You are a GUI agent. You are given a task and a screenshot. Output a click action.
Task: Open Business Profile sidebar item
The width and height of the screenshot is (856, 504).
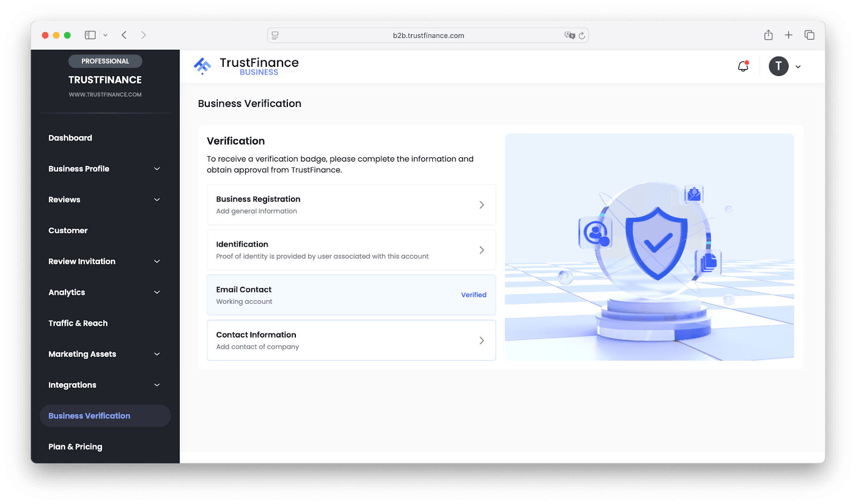(79, 169)
